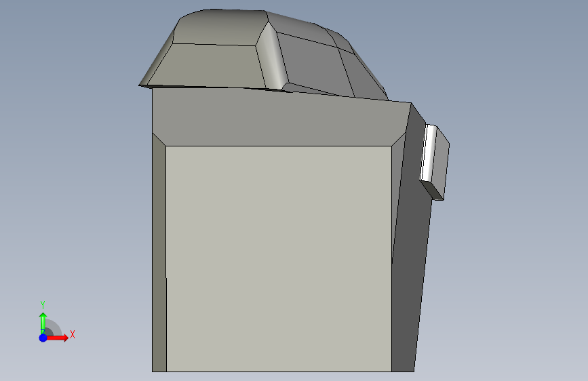Click the green Y axis arrow

tap(43, 323)
